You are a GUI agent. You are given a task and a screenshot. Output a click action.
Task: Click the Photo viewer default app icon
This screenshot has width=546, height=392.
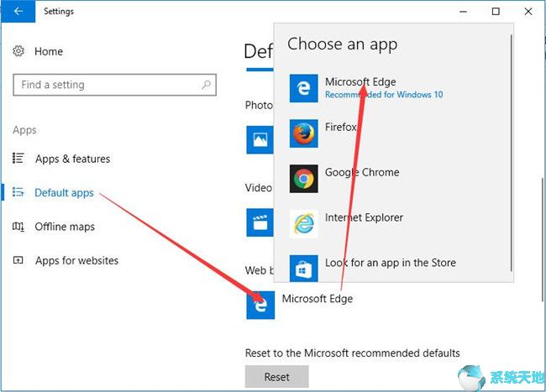coord(260,140)
